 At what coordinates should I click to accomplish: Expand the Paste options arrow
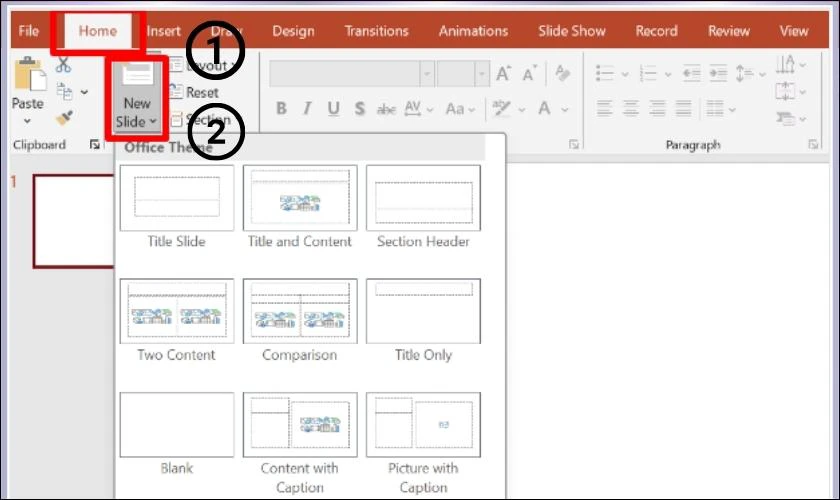point(27,122)
